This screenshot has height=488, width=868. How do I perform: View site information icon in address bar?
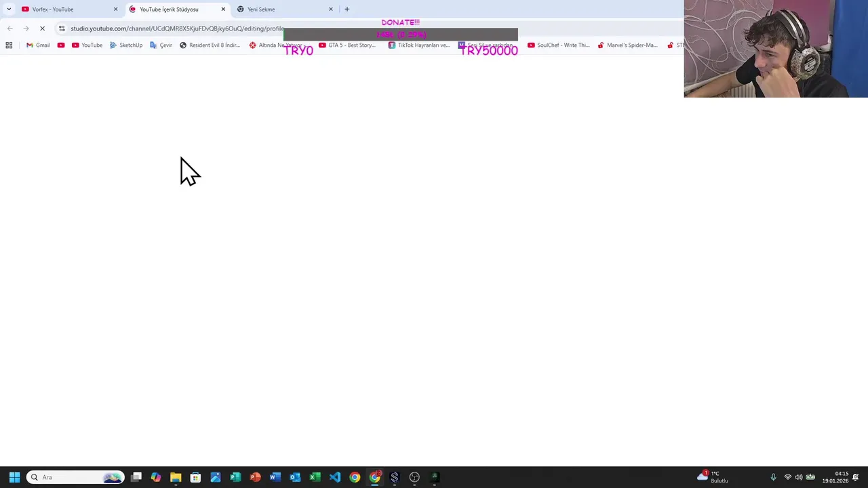coord(62,28)
